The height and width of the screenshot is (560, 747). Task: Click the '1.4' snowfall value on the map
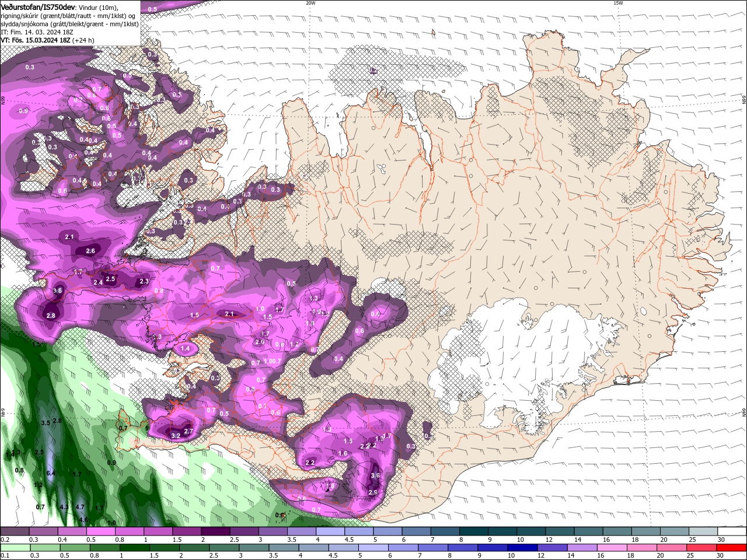(186, 348)
